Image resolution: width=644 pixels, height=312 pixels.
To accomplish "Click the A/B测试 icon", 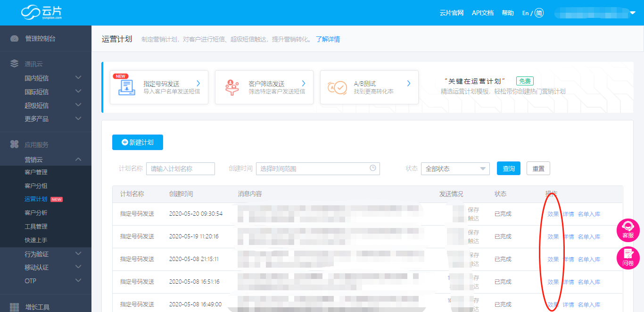I will 337,87.
